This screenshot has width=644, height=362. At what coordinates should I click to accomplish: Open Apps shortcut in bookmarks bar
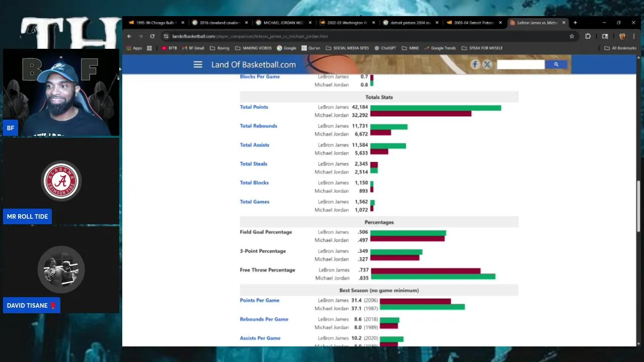tap(134, 48)
